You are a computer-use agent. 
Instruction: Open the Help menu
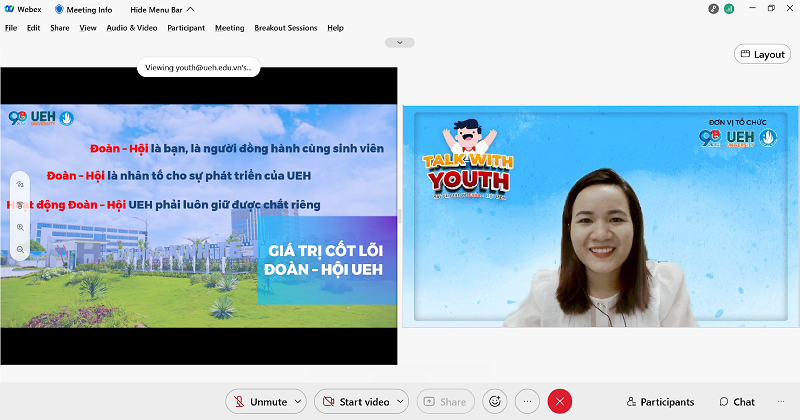click(x=335, y=28)
